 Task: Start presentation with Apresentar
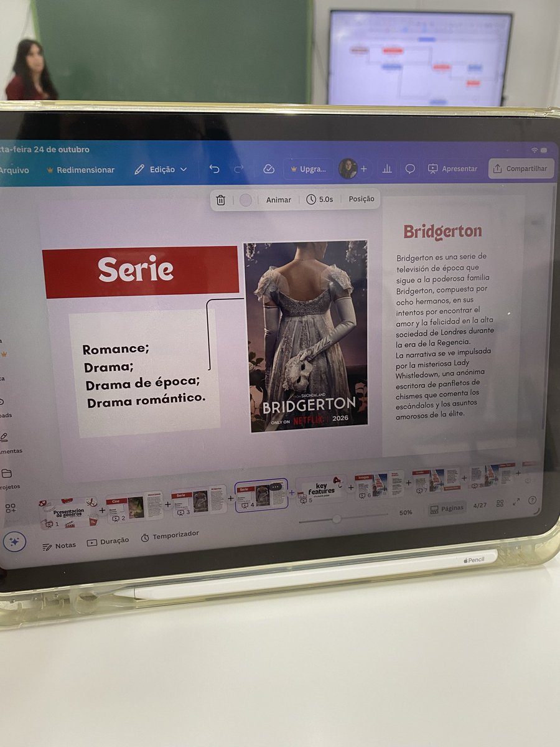click(452, 169)
